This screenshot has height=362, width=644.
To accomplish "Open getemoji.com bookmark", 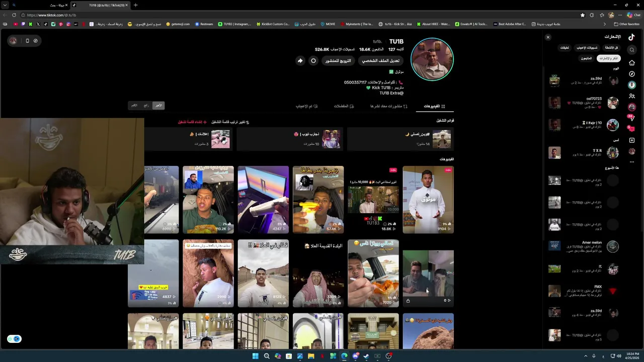I will pyautogui.click(x=178, y=24).
